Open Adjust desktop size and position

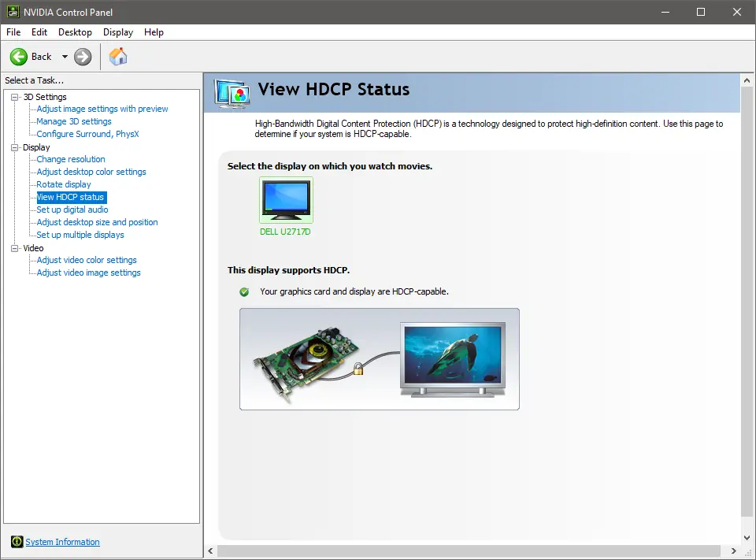97,222
